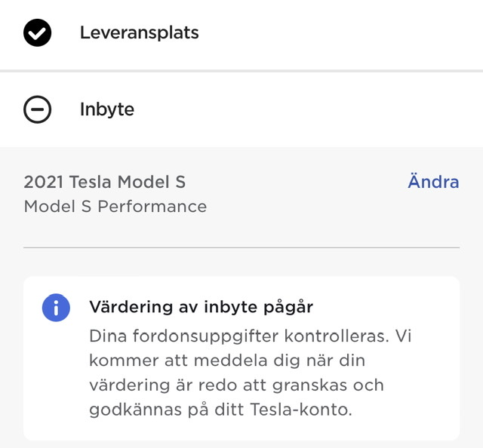
Task: Click the year 2021 in vehicle name
Action: click(x=44, y=182)
